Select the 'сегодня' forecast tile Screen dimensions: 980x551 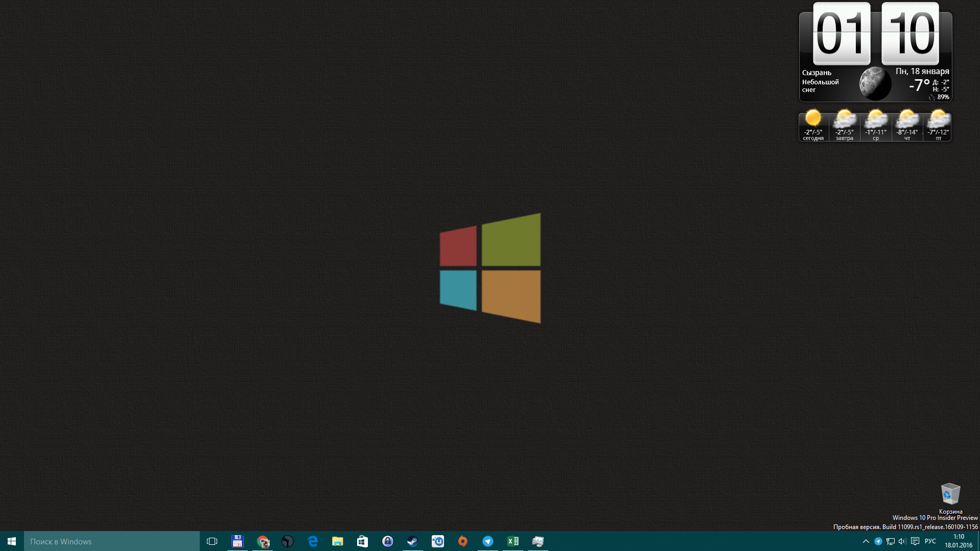pos(813,126)
